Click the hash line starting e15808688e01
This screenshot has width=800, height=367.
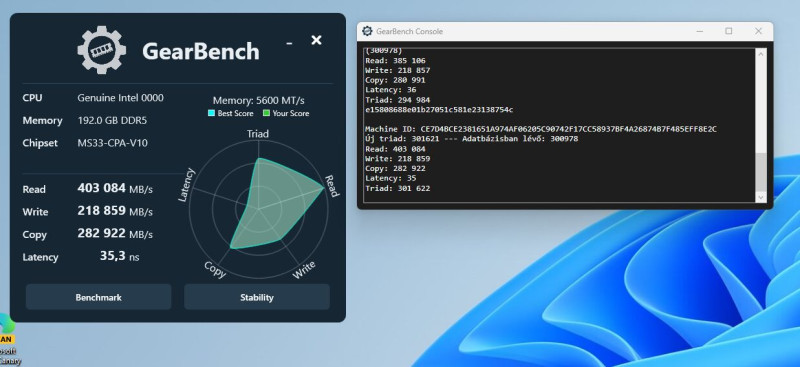(439, 110)
